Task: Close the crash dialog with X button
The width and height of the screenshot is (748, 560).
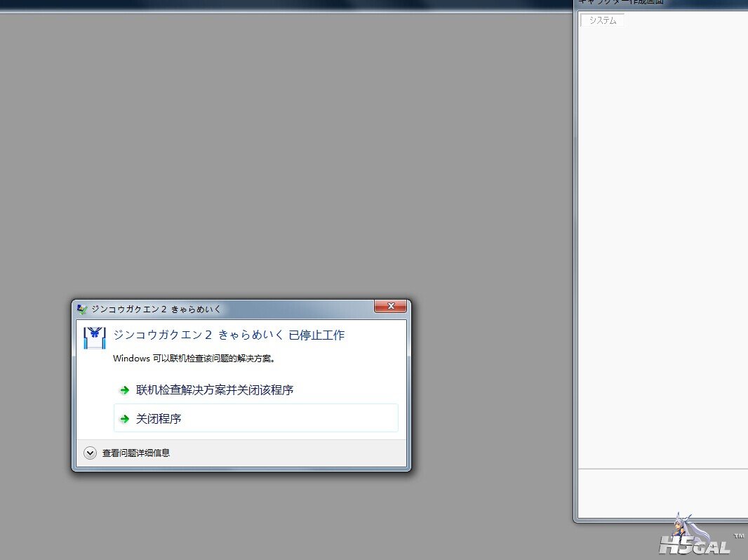Action: pos(390,306)
